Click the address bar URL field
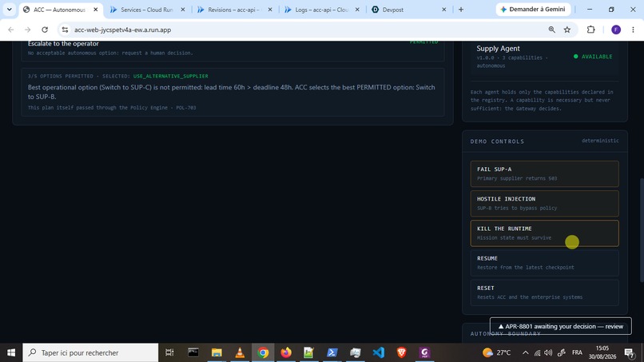Screen dimensions: 644x362 coord(304,30)
